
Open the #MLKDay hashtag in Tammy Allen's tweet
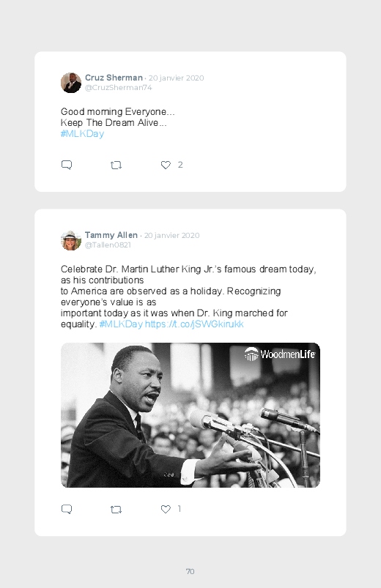(121, 324)
